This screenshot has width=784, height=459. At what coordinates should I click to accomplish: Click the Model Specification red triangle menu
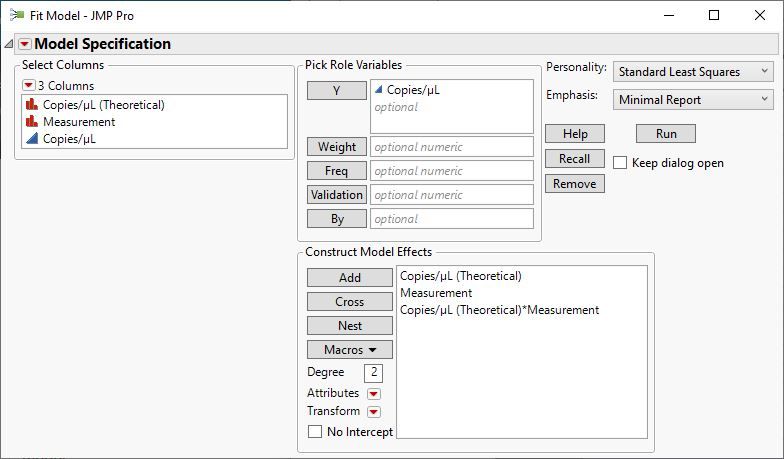click(x=25, y=44)
